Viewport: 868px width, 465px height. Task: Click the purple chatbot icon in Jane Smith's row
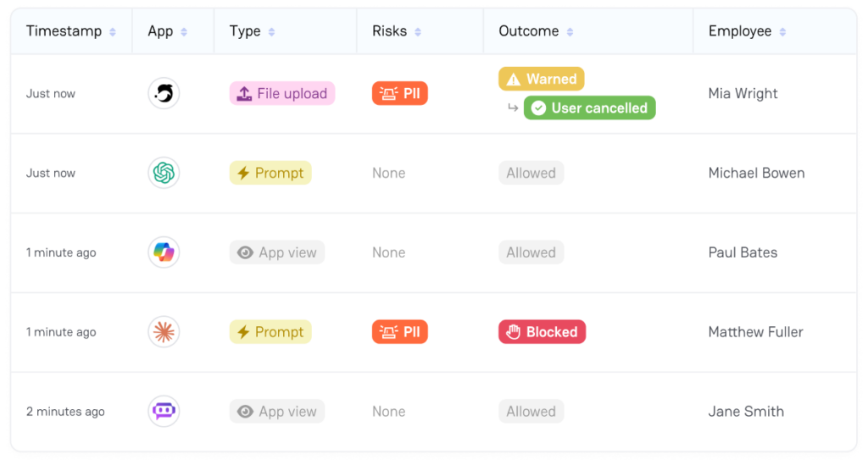click(164, 412)
